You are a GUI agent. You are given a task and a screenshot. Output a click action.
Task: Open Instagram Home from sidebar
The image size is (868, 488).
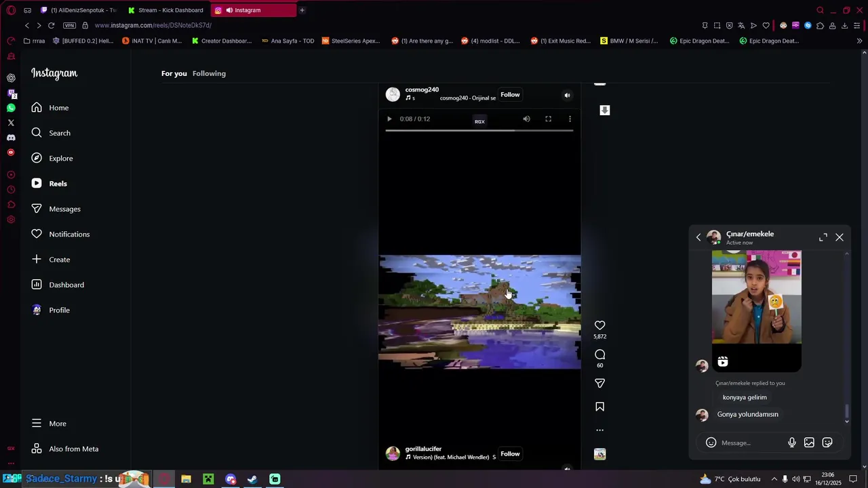point(50,108)
